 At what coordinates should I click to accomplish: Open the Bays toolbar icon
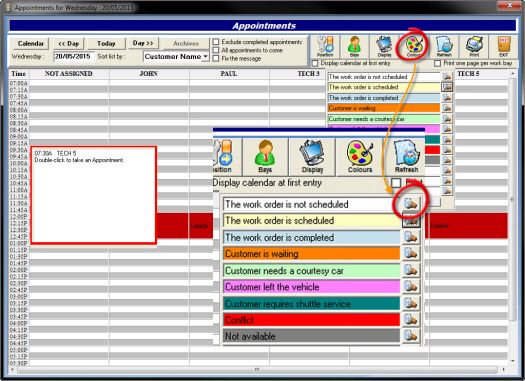coord(354,46)
